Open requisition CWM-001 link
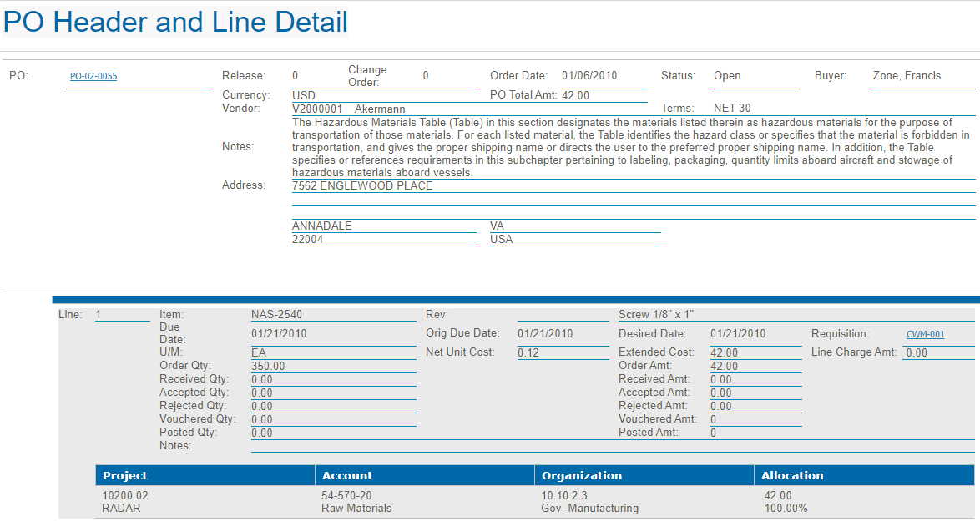The height and width of the screenshot is (522, 980). [x=925, y=334]
